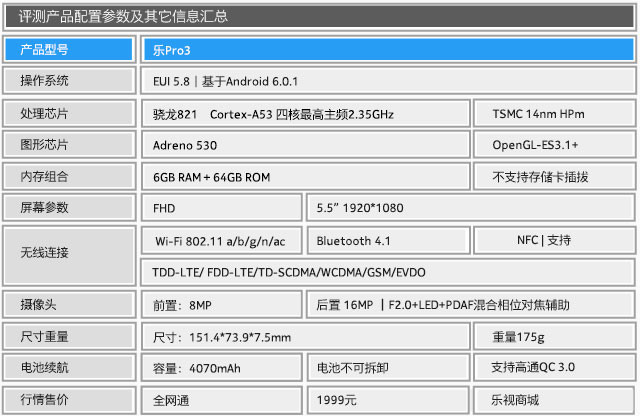Click the 重量175g cell
Screen dimensions: 640x416
554,337
